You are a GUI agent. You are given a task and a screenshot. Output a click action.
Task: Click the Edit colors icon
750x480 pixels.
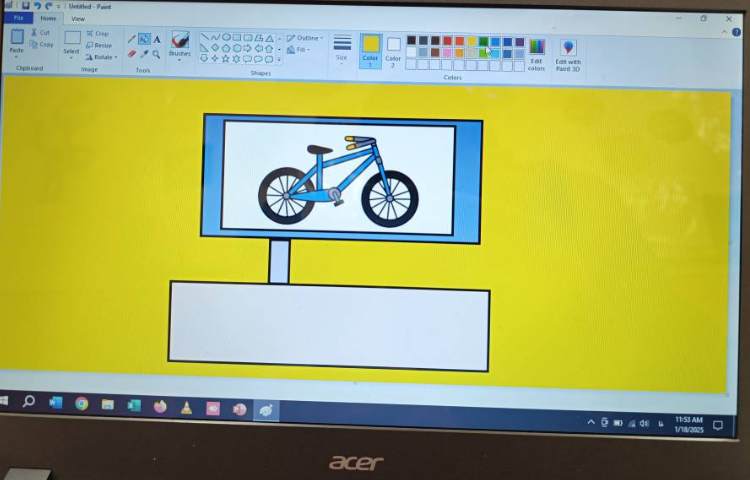click(x=537, y=53)
